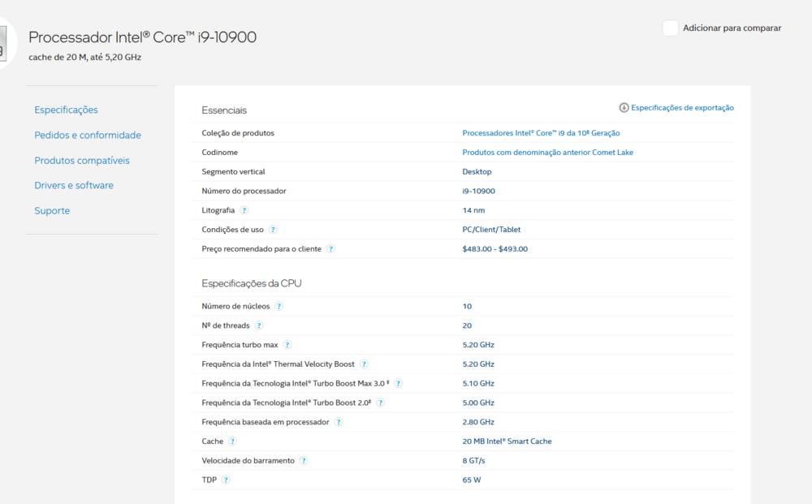The image size is (812, 504).
Task: Click the Coleção de produtos label
Action: (x=238, y=133)
